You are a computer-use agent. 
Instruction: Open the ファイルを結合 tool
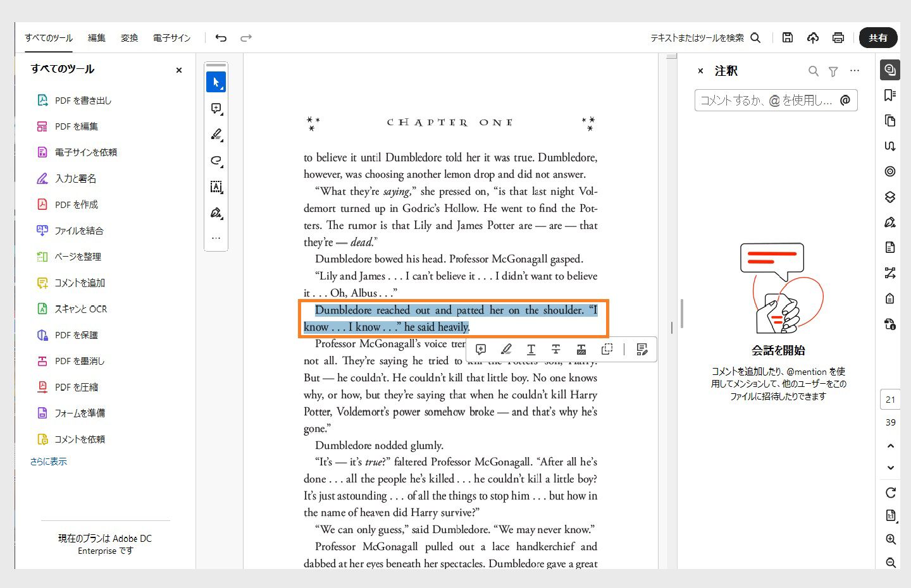point(70,231)
